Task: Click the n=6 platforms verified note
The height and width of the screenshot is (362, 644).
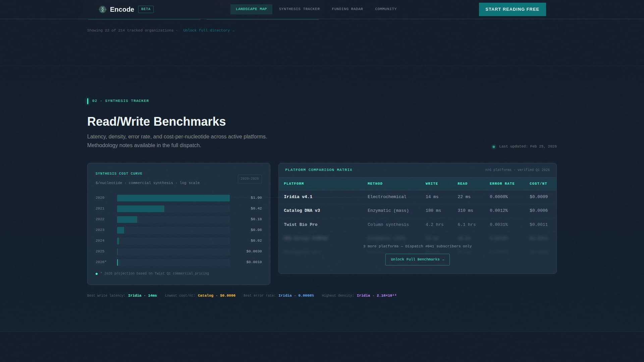Action: tap(518, 170)
